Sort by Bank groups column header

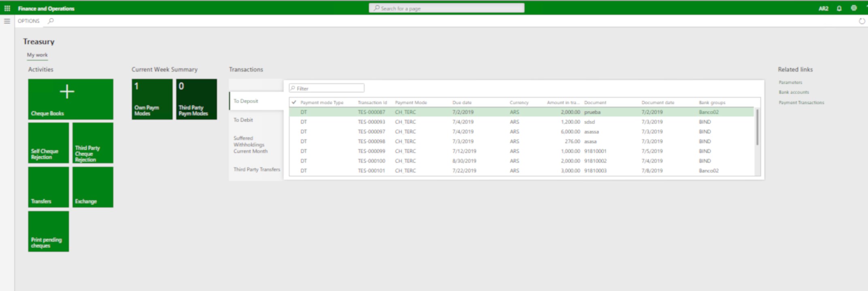(x=712, y=103)
